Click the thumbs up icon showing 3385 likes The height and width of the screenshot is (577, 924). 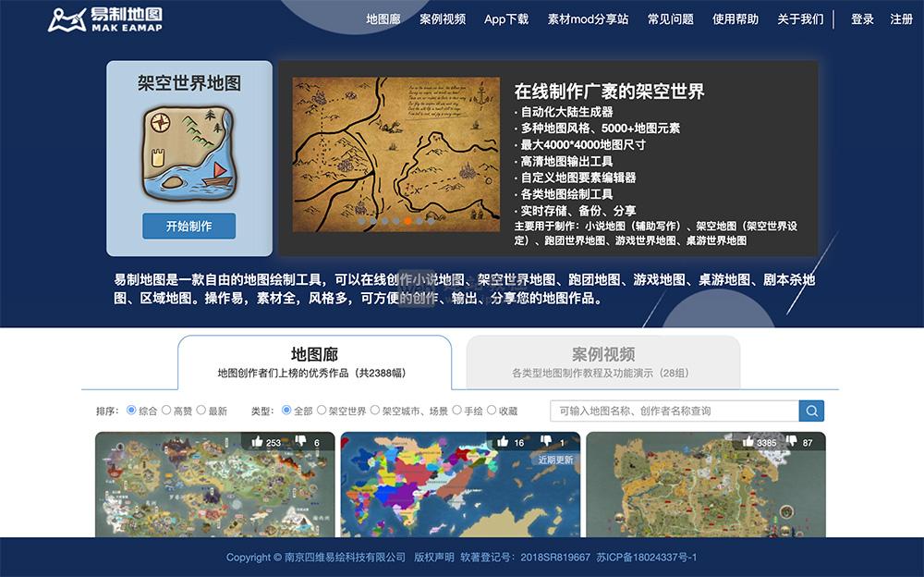coord(748,442)
